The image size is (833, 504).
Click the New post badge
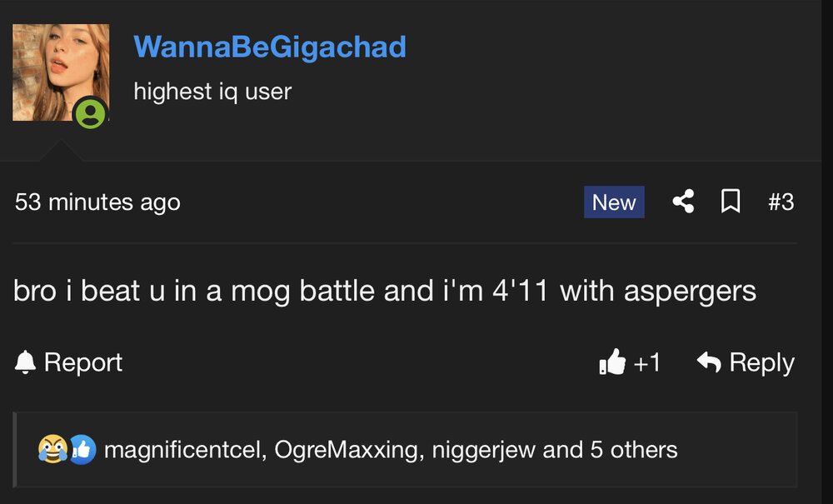click(x=614, y=202)
